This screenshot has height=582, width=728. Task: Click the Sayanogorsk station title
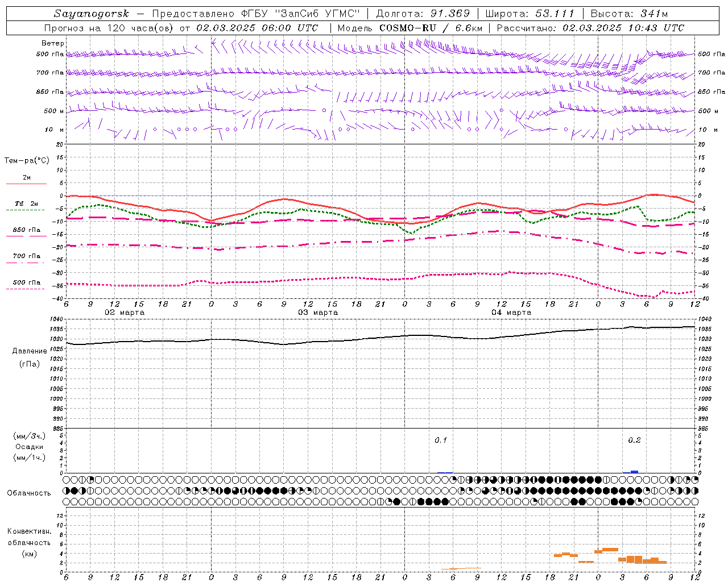click(x=92, y=14)
